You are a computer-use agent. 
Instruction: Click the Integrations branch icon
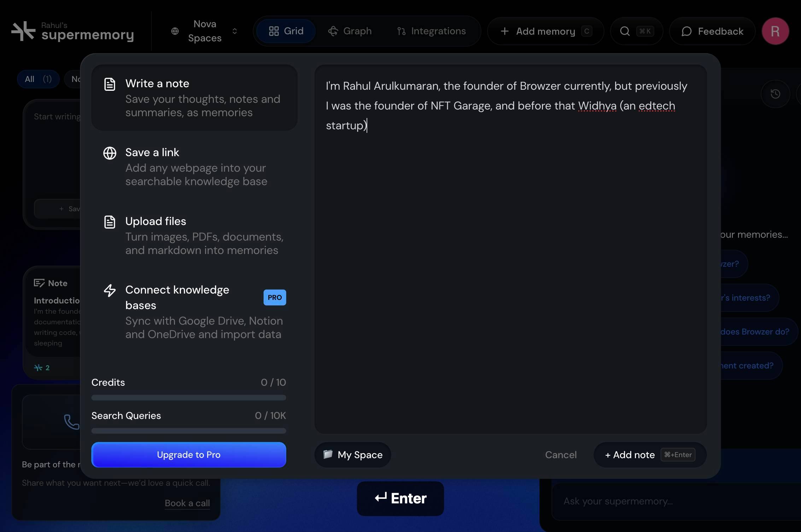(x=401, y=31)
